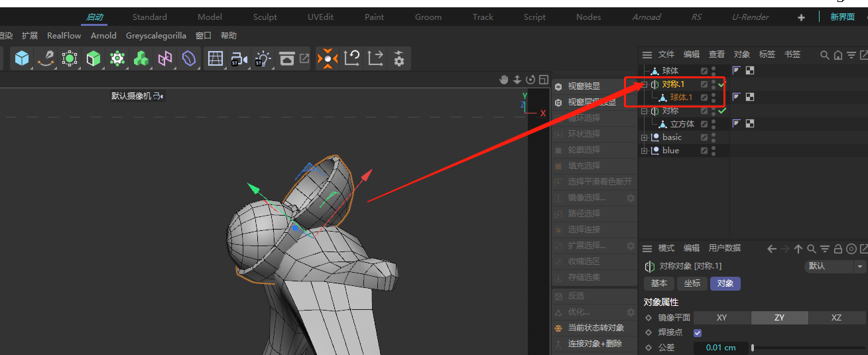Search objects with Object Manager magnifier icon
The image size is (868, 355).
[825, 55]
